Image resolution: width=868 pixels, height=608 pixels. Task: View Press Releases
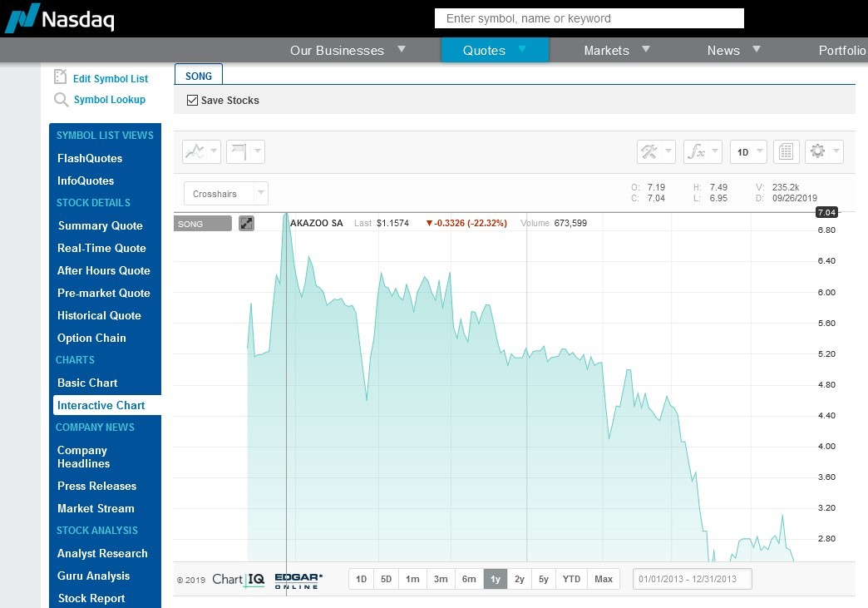[x=97, y=487]
